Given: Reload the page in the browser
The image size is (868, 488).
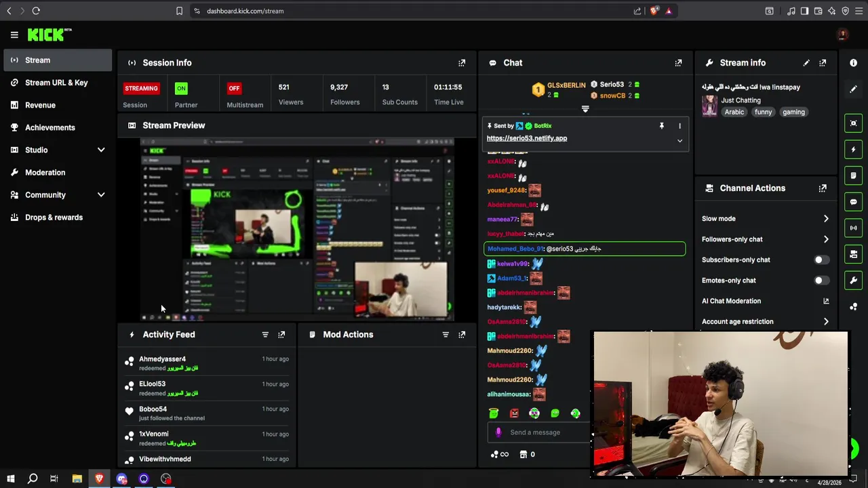Looking at the screenshot, I should tap(36, 11).
